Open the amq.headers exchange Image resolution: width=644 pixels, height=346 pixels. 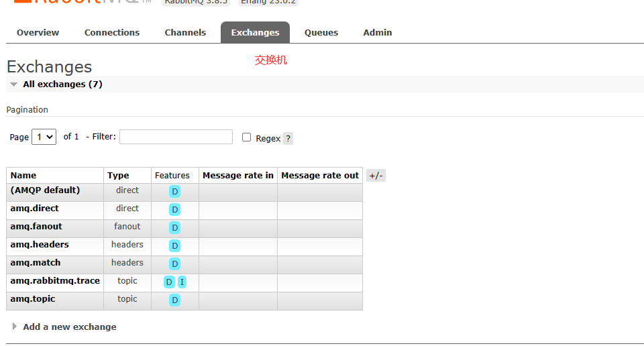[40, 244]
